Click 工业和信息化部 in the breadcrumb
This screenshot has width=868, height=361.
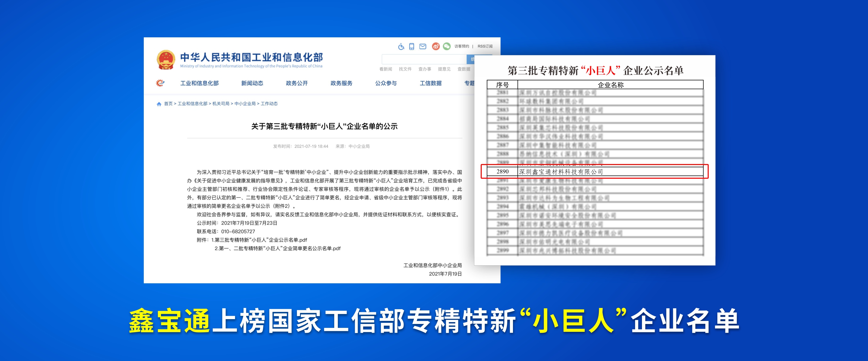pyautogui.click(x=192, y=104)
